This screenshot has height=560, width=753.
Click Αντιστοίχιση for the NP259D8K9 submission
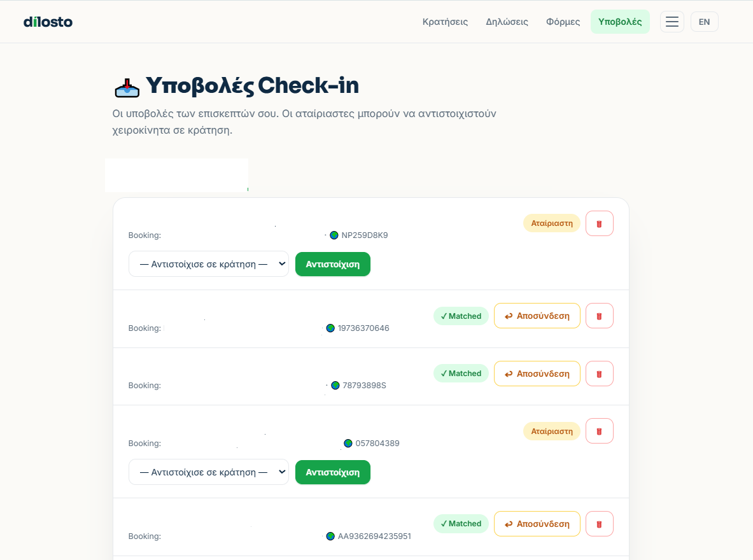click(x=333, y=264)
